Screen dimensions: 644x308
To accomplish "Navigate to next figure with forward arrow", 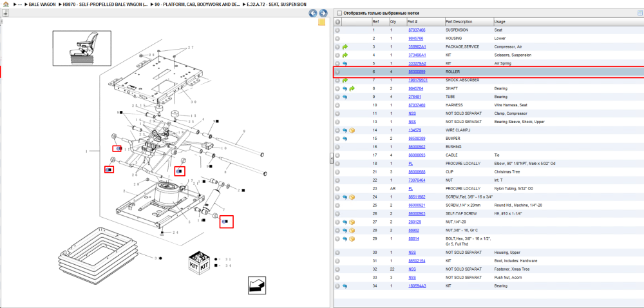I will tap(323, 13).
